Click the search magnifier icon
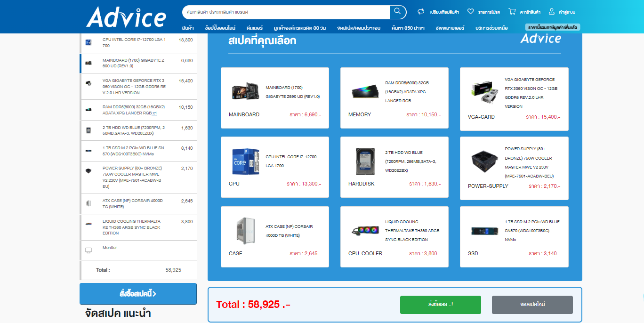Screen dimensions: 644x323 coord(397,11)
